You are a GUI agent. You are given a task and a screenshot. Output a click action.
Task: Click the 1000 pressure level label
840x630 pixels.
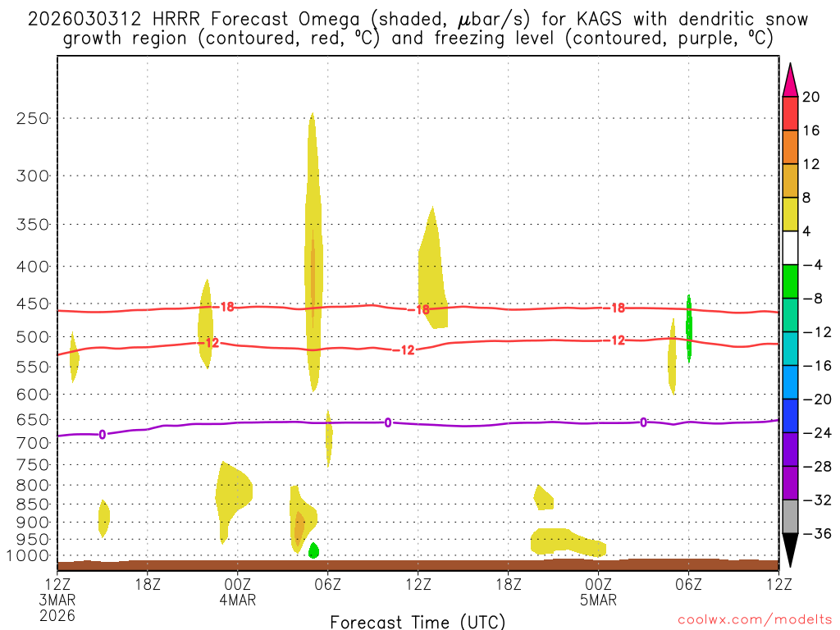coord(28,556)
